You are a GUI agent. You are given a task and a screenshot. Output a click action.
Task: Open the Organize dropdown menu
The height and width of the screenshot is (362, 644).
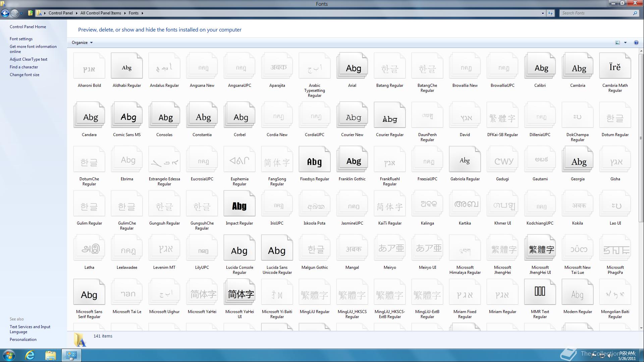click(x=82, y=43)
